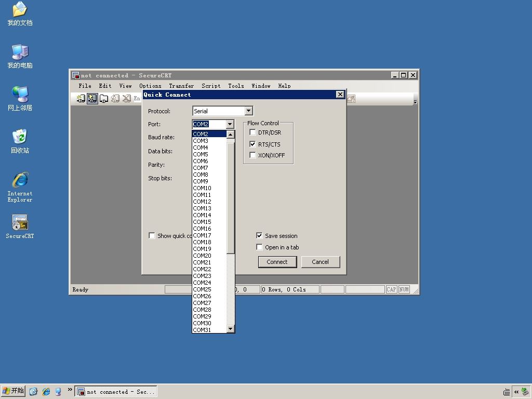
Task: Open the Options menu
Action: [x=150, y=86]
